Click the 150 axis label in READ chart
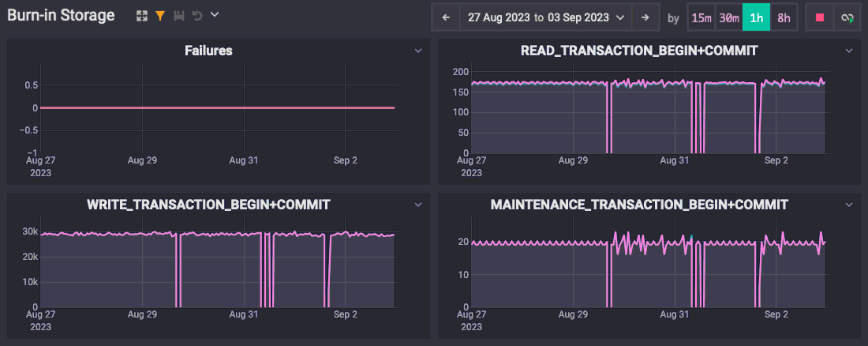868x346 pixels. (461, 92)
